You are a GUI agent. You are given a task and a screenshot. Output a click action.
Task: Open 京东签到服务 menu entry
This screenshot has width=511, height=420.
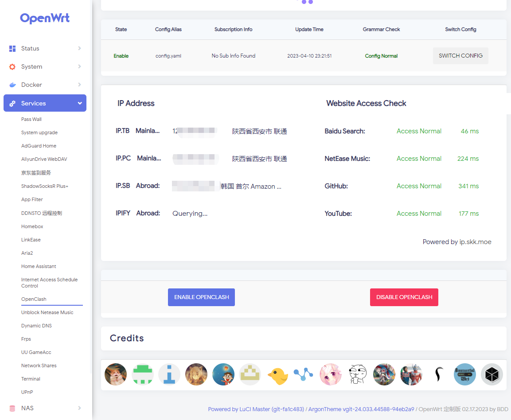(36, 173)
